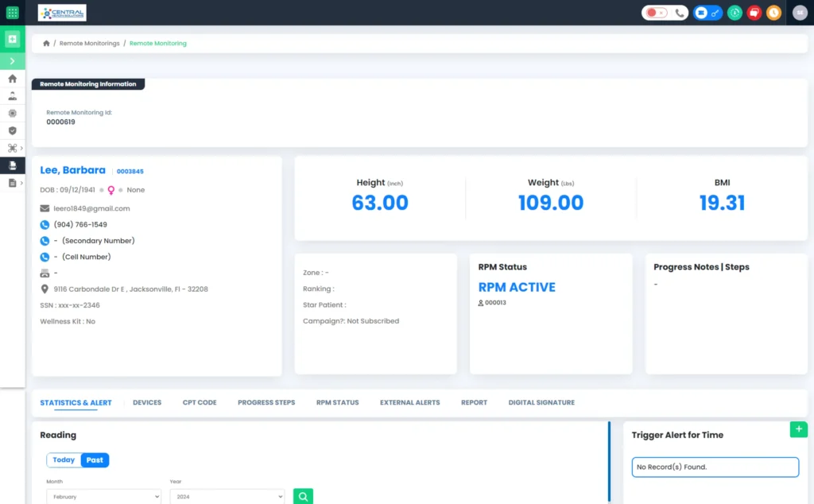
Task: Click the shield icon in the sidebar
Action: [12, 130]
